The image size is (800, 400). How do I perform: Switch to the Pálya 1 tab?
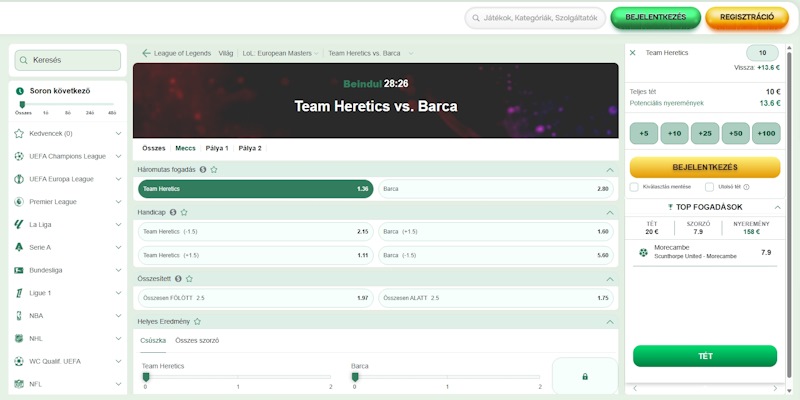(x=217, y=148)
